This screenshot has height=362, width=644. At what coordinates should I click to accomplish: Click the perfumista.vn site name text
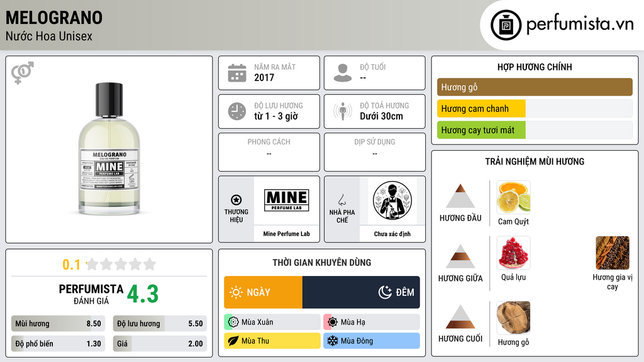(580, 24)
